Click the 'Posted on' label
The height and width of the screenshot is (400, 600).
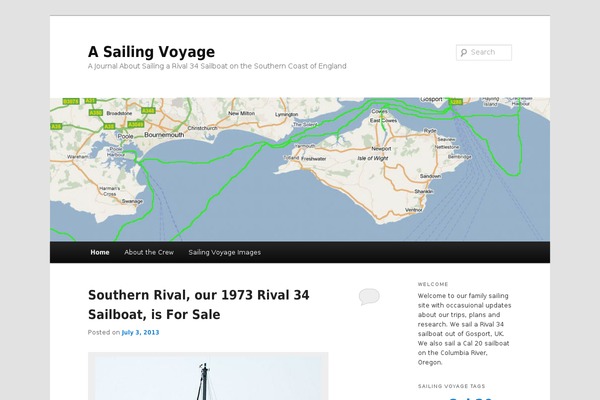pyautogui.click(x=104, y=332)
